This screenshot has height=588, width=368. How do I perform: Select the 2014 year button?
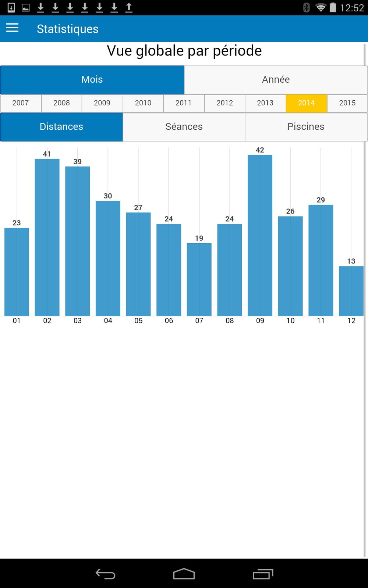tap(306, 103)
